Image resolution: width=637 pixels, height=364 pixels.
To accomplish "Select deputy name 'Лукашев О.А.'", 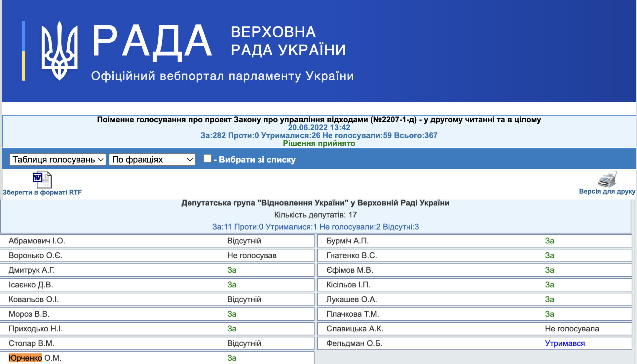I will [x=352, y=299].
